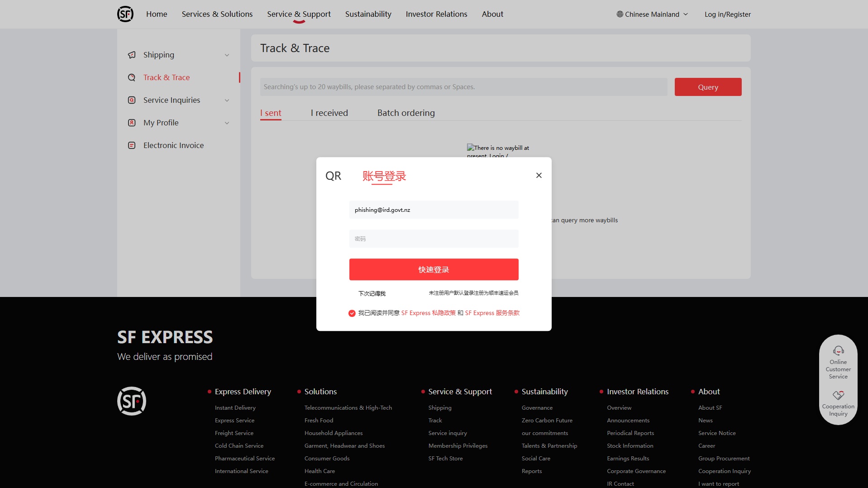Click the SF logo in the top navigation
The height and width of the screenshot is (488, 868).
click(x=125, y=14)
